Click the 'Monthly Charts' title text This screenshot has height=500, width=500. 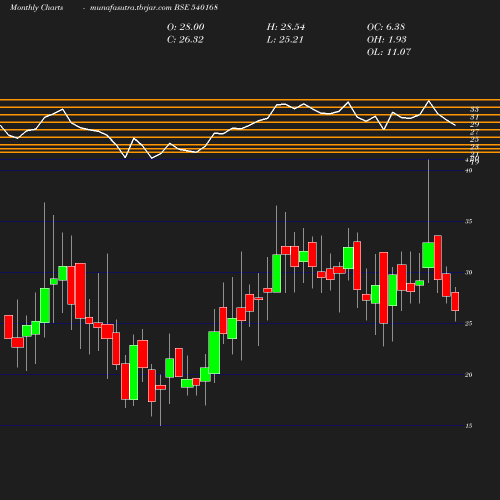click(x=36, y=8)
